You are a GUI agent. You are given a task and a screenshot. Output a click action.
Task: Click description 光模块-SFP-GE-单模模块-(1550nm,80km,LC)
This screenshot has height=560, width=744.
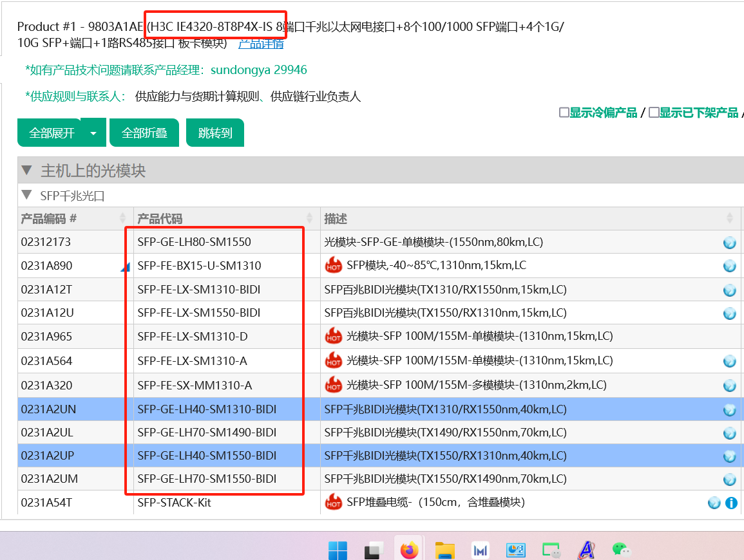pyautogui.click(x=434, y=242)
